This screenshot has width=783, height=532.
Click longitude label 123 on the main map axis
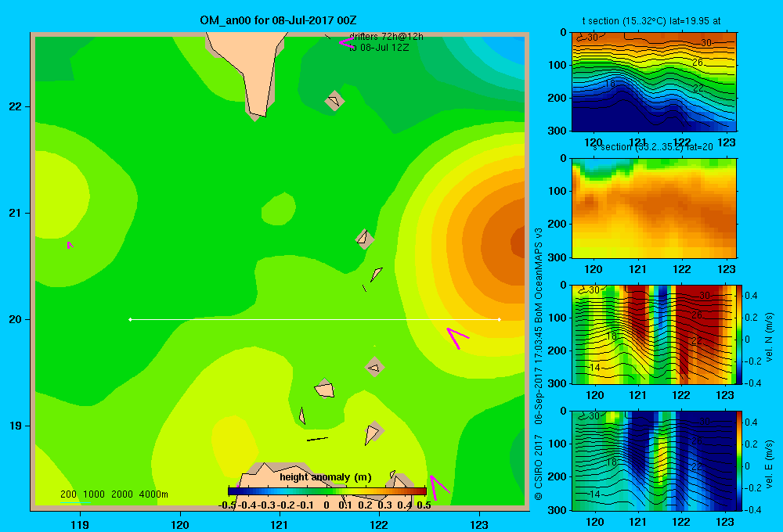point(479,524)
